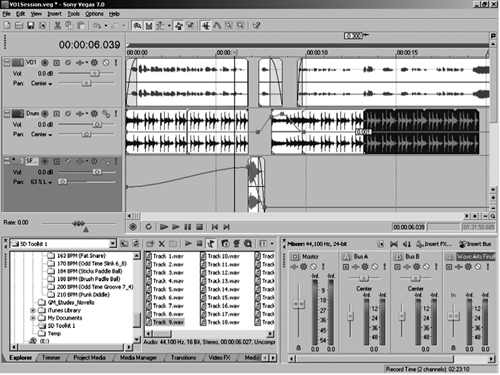This screenshot has height=375, width=500.
Task: Mute the VO1 track
Action: coord(106,63)
